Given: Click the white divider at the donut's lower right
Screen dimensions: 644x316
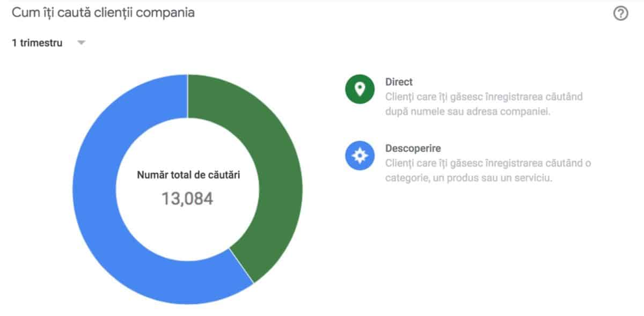Looking at the screenshot, I should tap(241, 266).
